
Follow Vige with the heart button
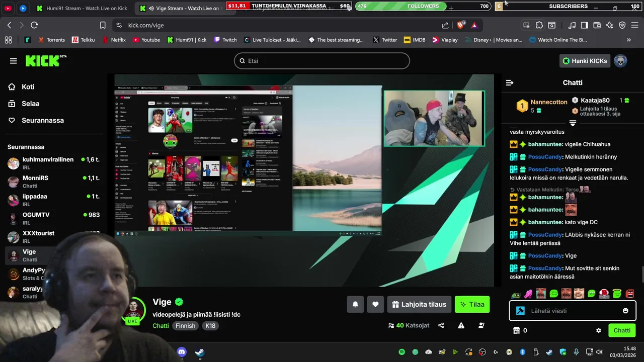coord(375,304)
